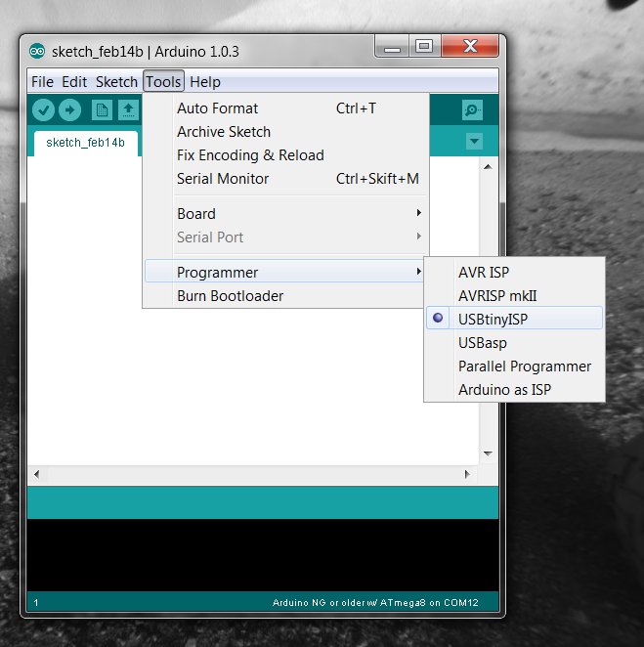Minimize the Arduino window
644x647 pixels.
[392, 46]
